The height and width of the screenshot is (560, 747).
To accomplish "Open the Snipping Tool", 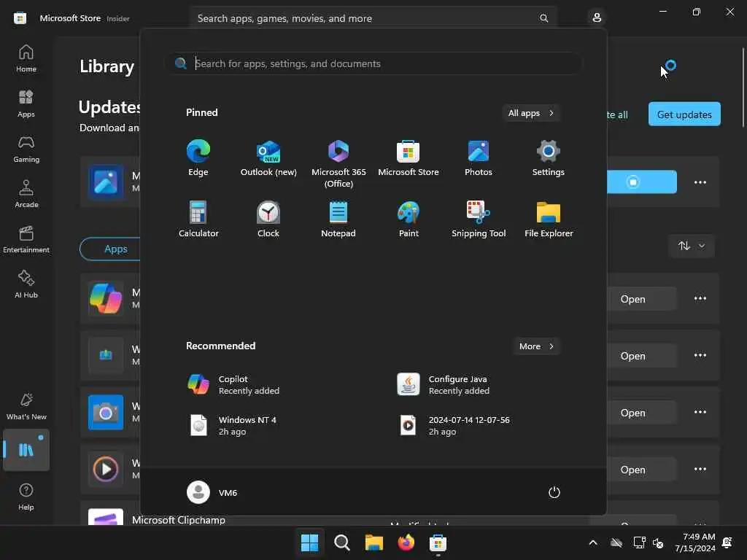I will point(479,219).
